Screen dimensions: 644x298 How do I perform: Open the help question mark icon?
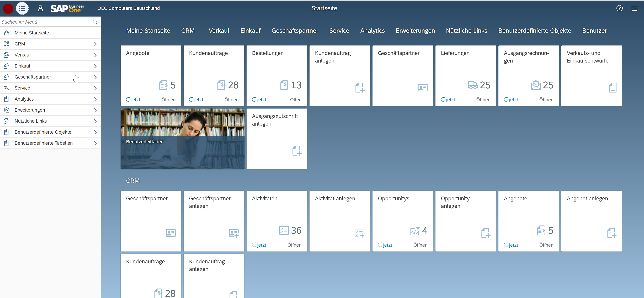point(619,8)
